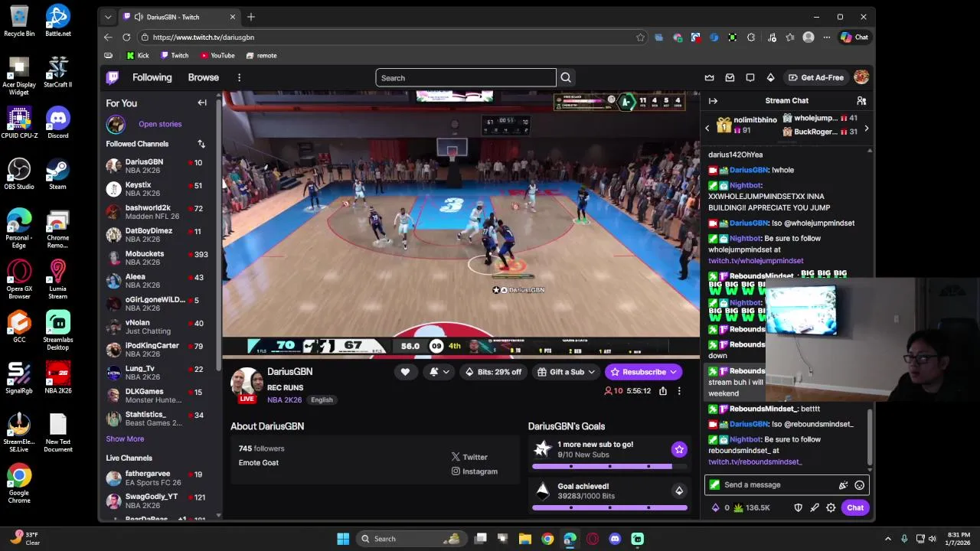This screenshot has height=551, width=980.
Task: Collapse the For You sidebar
Action: click(x=202, y=103)
